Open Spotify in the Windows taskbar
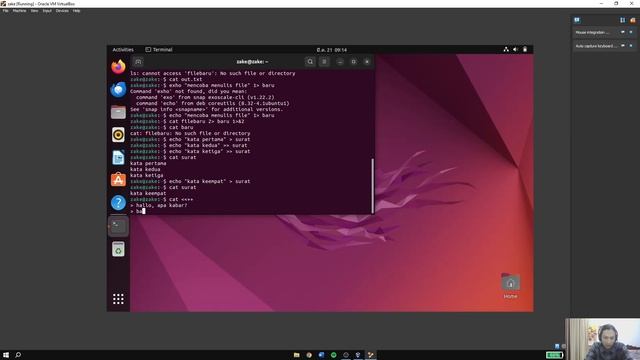 [x=333, y=355]
